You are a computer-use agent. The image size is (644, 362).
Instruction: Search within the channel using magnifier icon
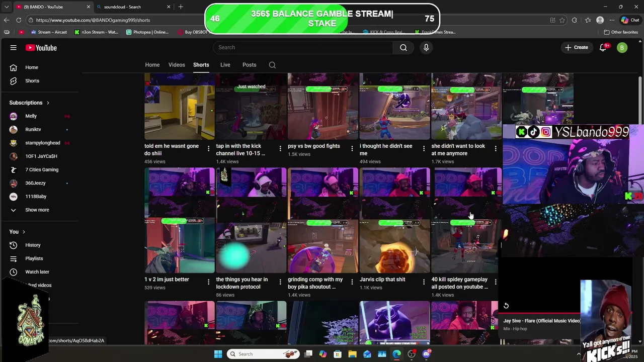[x=272, y=65]
